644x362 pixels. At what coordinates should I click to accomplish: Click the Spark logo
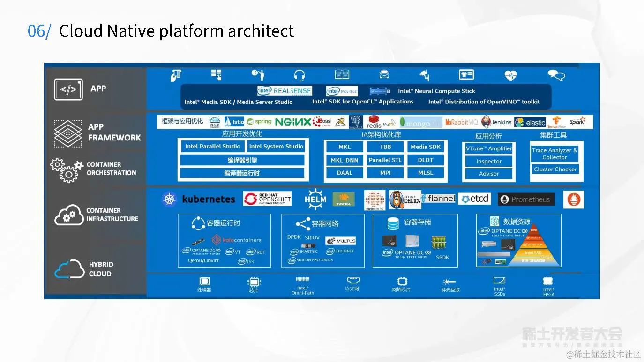(577, 121)
